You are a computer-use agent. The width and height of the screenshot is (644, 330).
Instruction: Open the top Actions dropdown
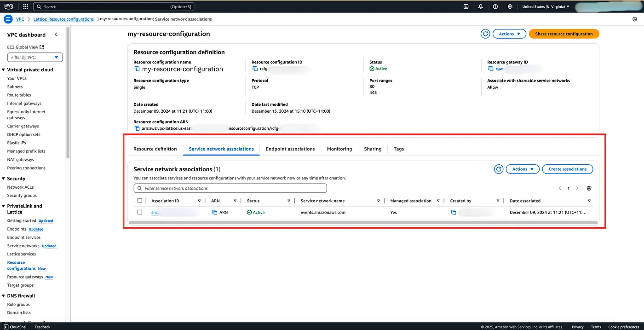coord(509,34)
